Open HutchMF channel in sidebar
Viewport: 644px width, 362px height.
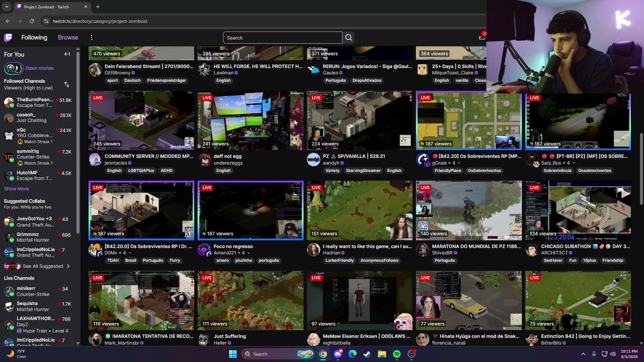tap(38, 175)
